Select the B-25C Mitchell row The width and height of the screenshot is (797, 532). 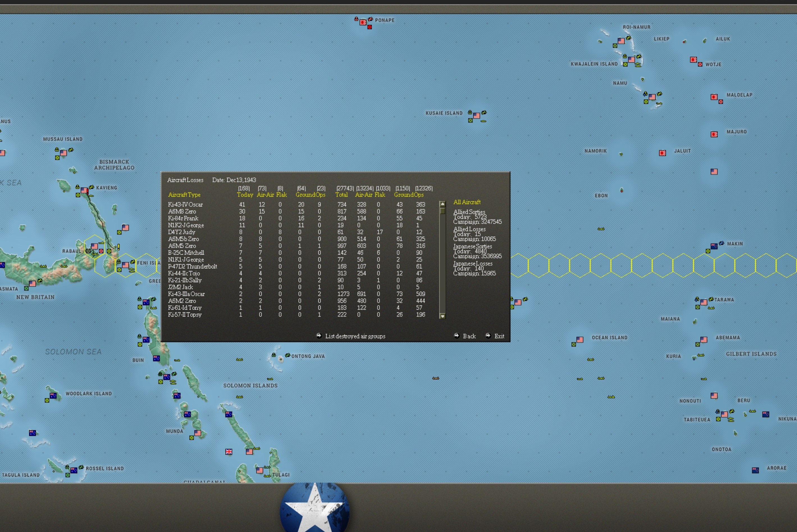(186, 253)
